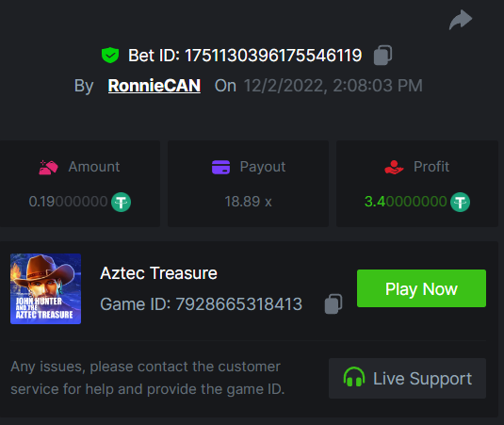Screen dimensions: 504x425
Task: Open the Aztec Treasure game thumbnail
Action: 45,288
